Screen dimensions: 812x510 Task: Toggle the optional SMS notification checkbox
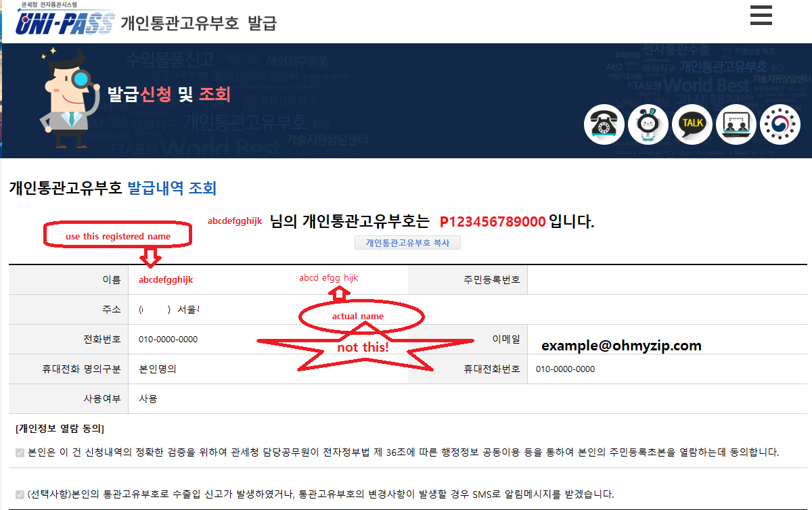20,494
